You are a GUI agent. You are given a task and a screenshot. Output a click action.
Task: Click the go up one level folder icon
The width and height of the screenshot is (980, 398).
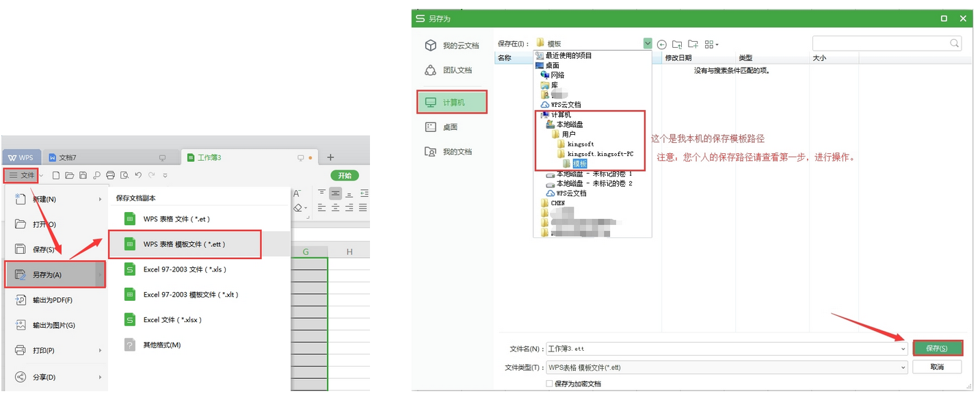point(677,44)
